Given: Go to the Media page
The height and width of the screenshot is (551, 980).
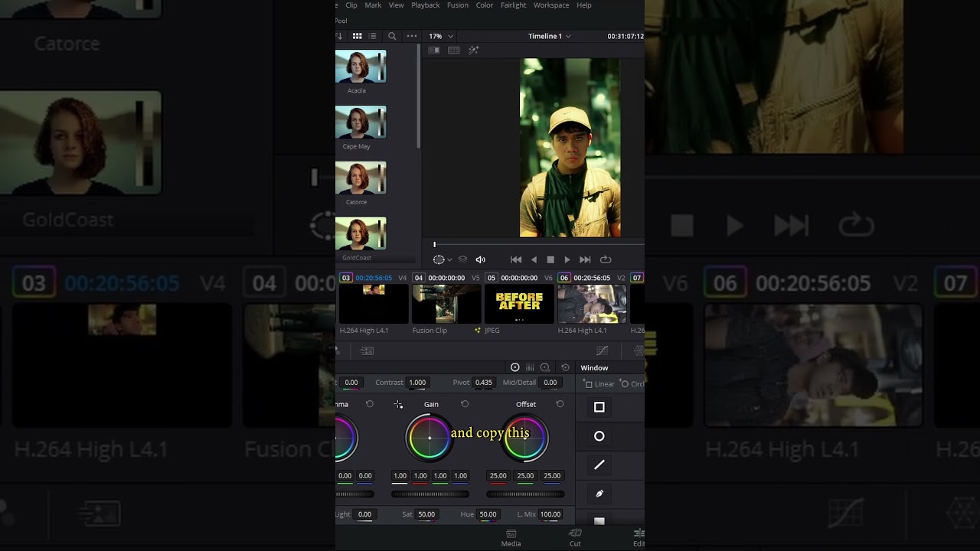Looking at the screenshot, I should point(511,537).
